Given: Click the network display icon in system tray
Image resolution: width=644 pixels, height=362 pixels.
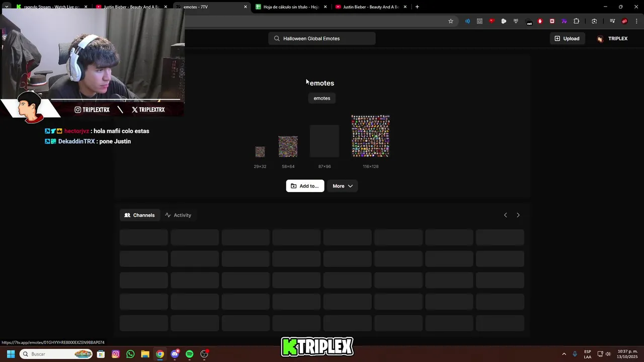Looking at the screenshot, I should pos(600,354).
